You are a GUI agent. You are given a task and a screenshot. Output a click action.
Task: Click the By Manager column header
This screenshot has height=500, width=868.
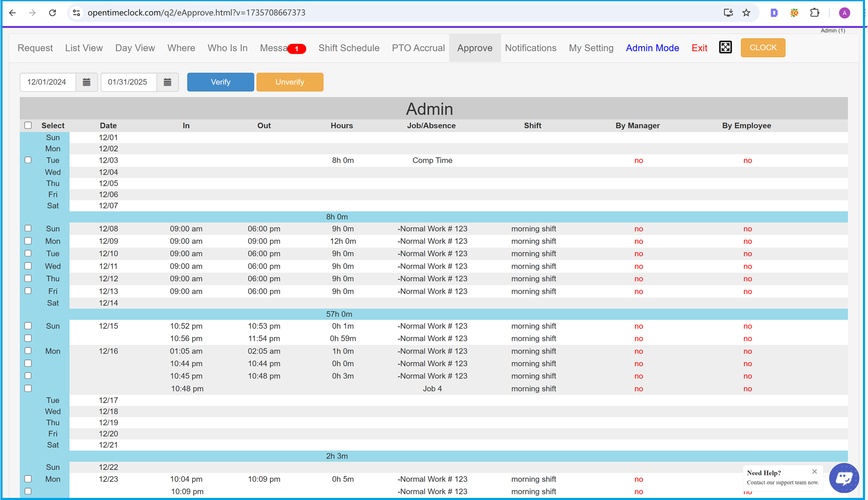637,126
